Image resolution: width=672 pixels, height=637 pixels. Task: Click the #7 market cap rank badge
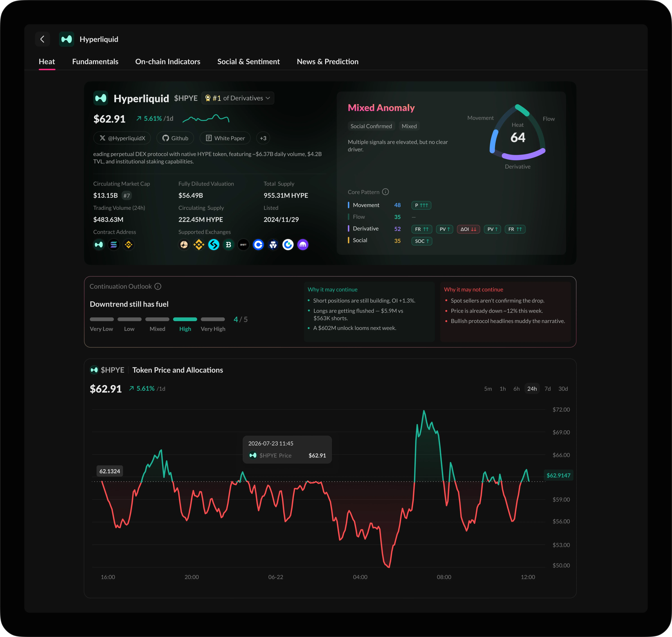[x=127, y=196]
